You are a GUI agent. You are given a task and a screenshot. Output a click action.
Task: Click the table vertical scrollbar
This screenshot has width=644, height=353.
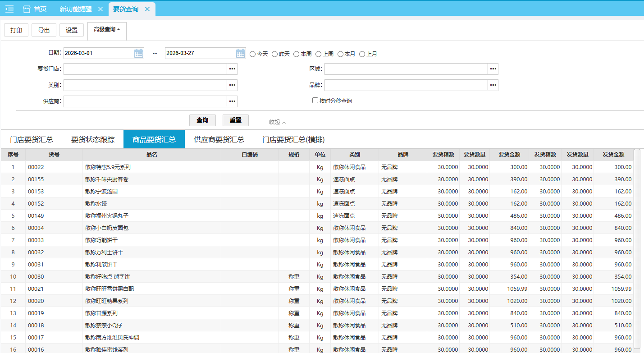coord(637,248)
